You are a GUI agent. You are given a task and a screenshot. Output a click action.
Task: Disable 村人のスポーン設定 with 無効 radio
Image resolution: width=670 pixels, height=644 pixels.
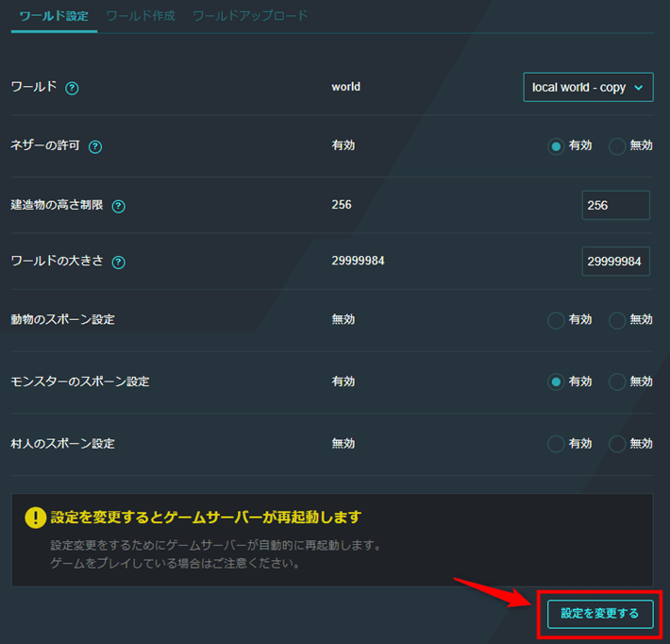617,444
